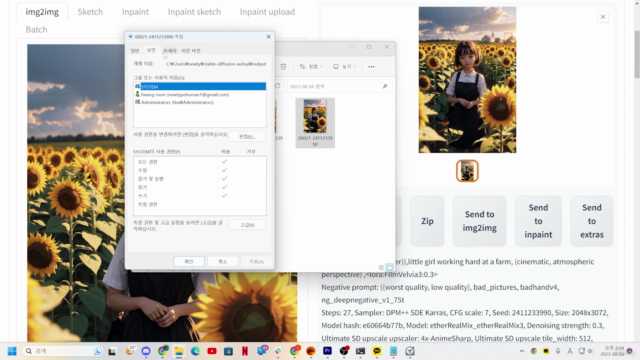Switch to the Inpaint tab
640x360 pixels.
[x=135, y=12]
